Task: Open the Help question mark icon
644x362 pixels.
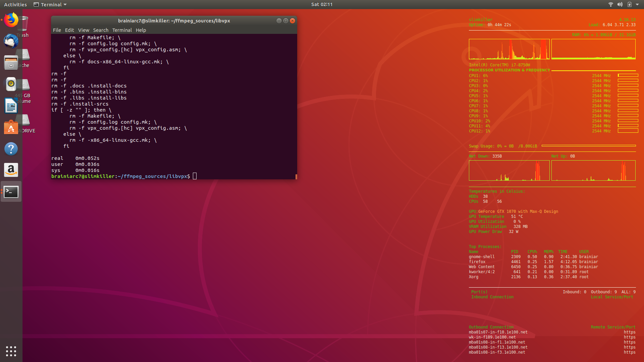Action: point(11,149)
